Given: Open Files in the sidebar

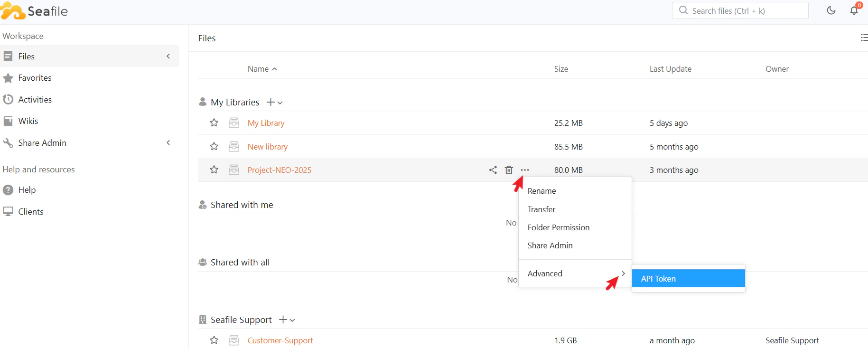Looking at the screenshot, I should point(90,56).
